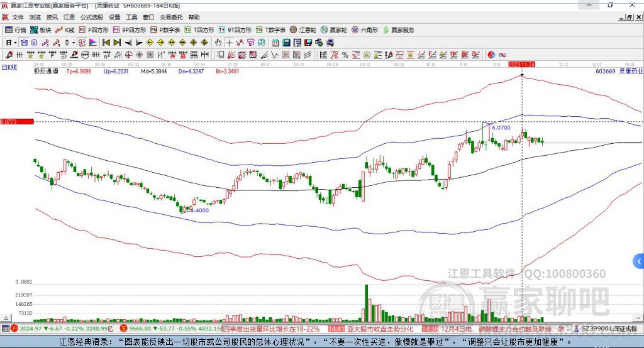
Task: Open the 帮助 menu
Action: click(x=194, y=17)
